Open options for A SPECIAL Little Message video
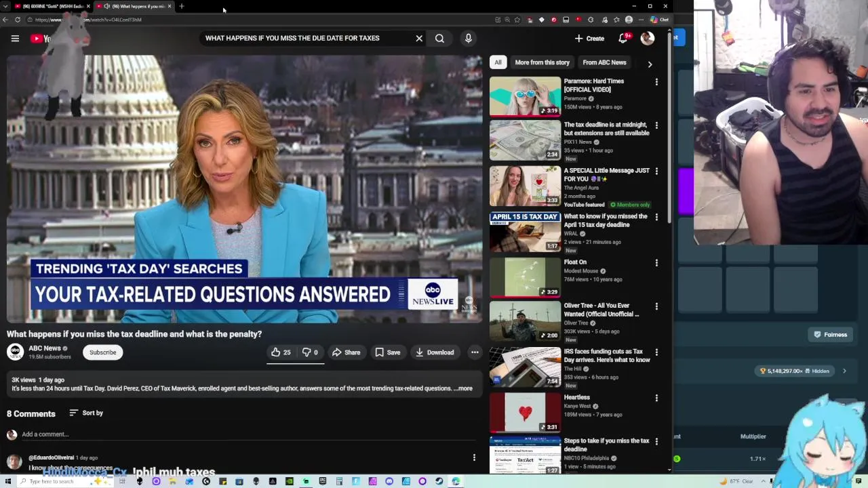The height and width of the screenshot is (488, 868). pyautogui.click(x=656, y=171)
